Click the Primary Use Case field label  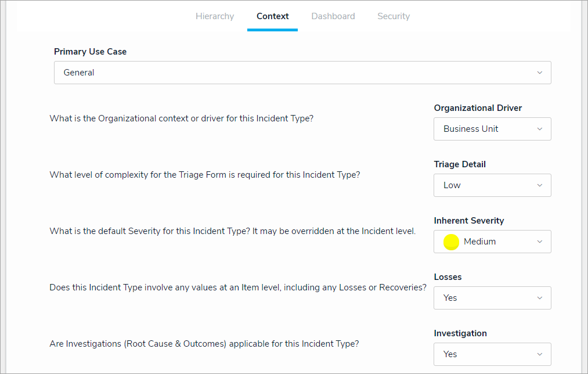[90, 52]
